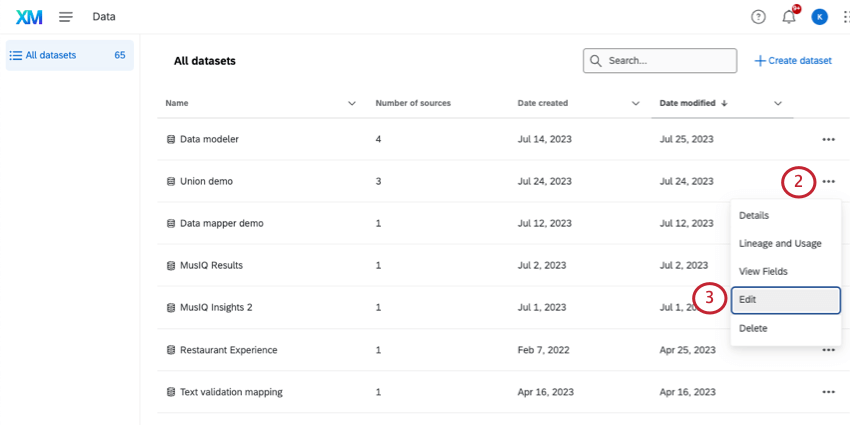Image resolution: width=850 pixels, height=425 pixels.
Task: Expand the Name column dropdown arrow
Action: tap(352, 103)
